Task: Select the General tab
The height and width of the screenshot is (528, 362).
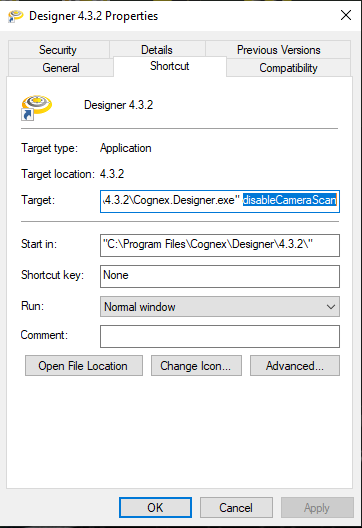Action: click(61, 68)
